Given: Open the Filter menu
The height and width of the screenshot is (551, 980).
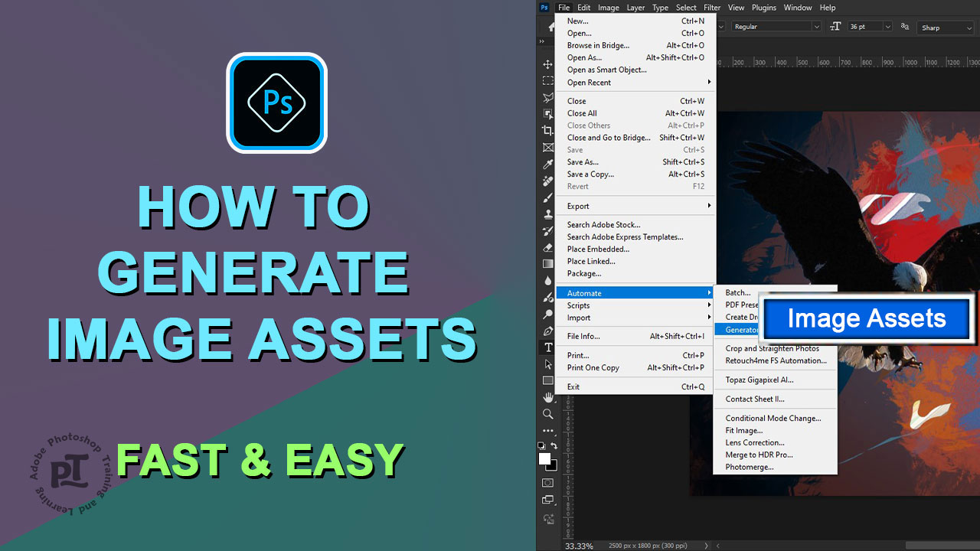Looking at the screenshot, I should tap(711, 8).
